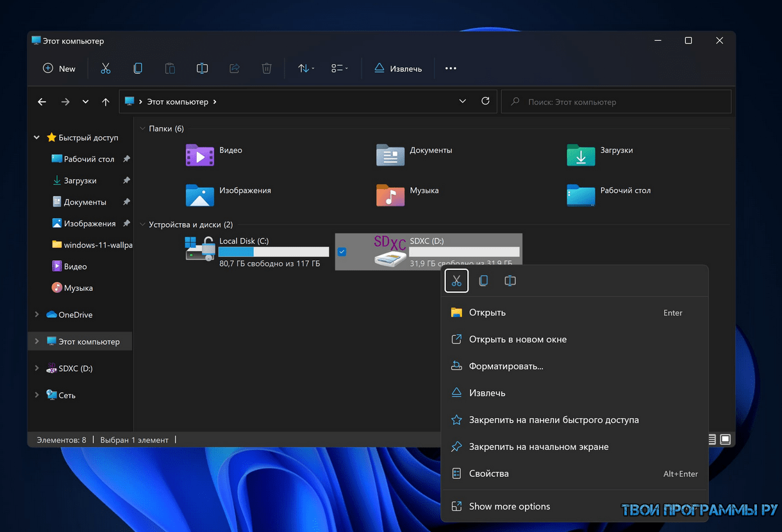Click the Delete trash icon in the toolbar
This screenshot has width=782, height=532.
[267, 69]
